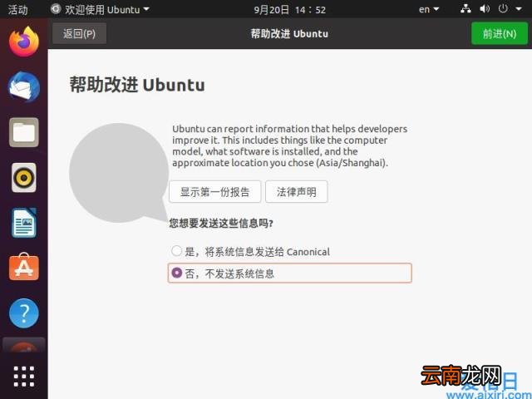This screenshot has height=399, width=532.
Task: Open the clock 9月20日 14:52 menu
Action: pyautogui.click(x=290, y=9)
